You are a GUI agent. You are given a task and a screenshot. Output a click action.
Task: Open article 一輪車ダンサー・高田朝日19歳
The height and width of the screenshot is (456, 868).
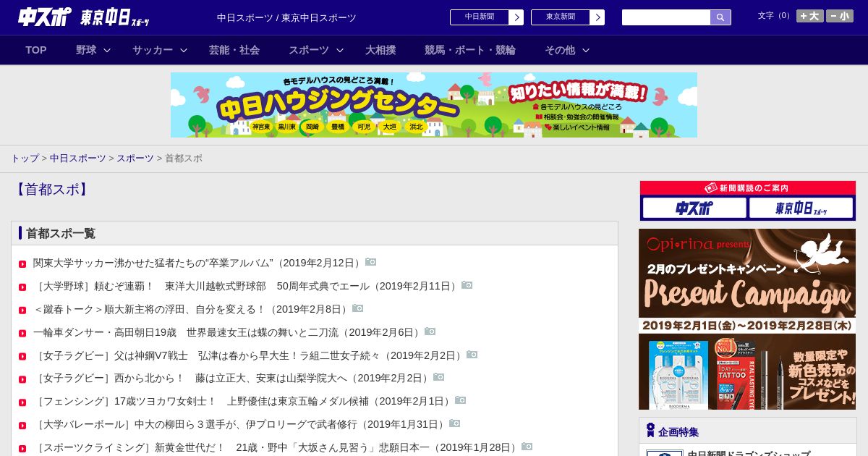point(227,332)
